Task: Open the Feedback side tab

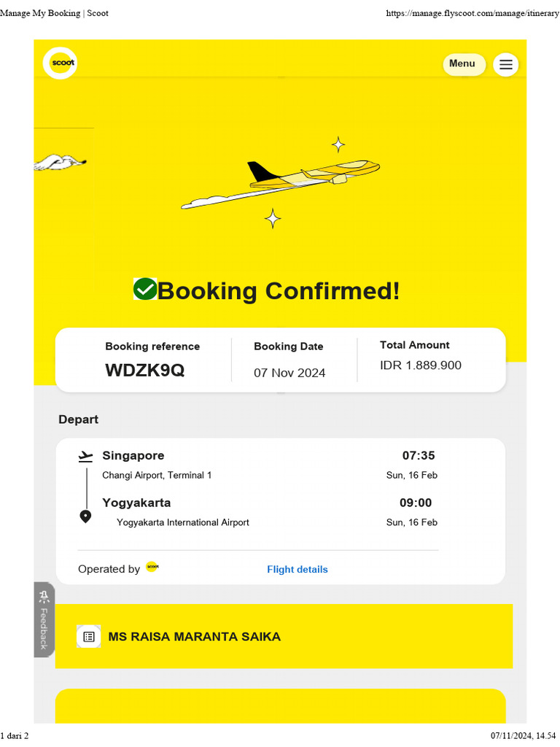Action: click(x=44, y=619)
